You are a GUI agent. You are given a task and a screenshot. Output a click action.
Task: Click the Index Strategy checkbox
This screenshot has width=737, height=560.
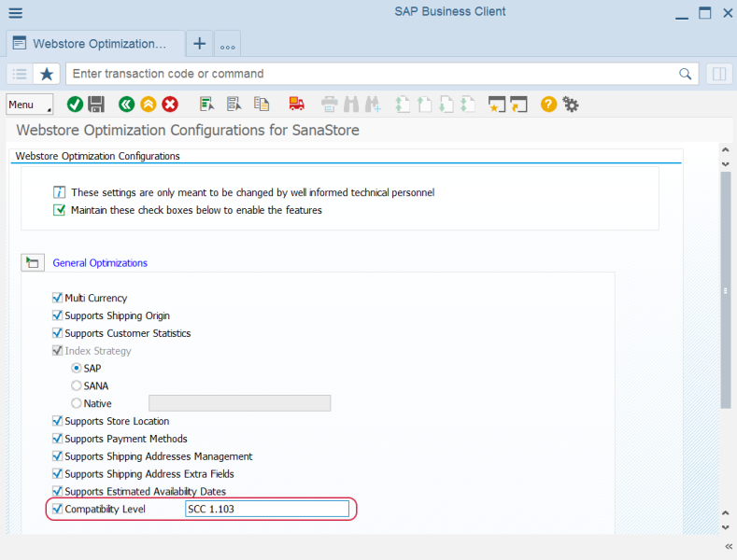pyautogui.click(x=57, y=351)
